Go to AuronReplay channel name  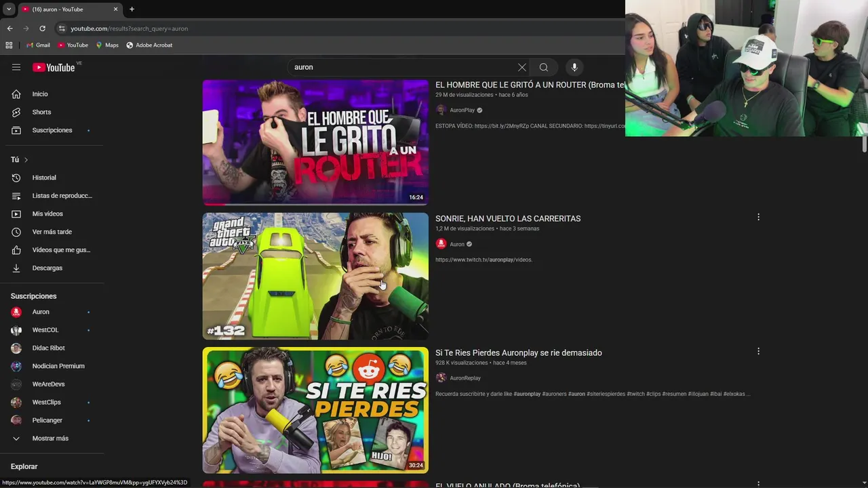[x=465, y=378]
